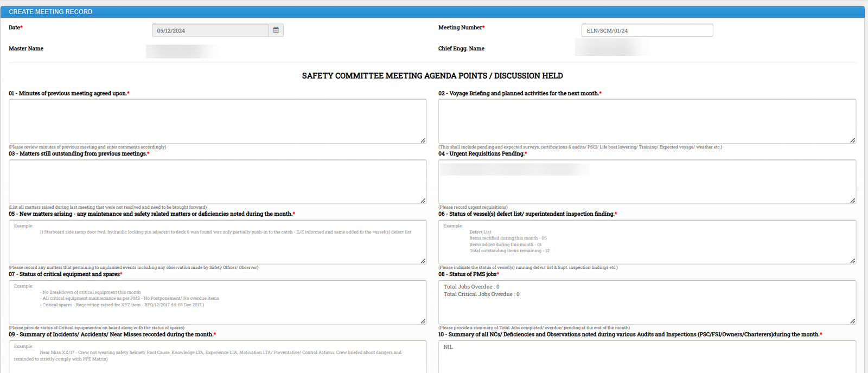Focus the Summary of all NCs textarea
The width and height of the screenshot is (868, 373).
[x=647, y=357]
